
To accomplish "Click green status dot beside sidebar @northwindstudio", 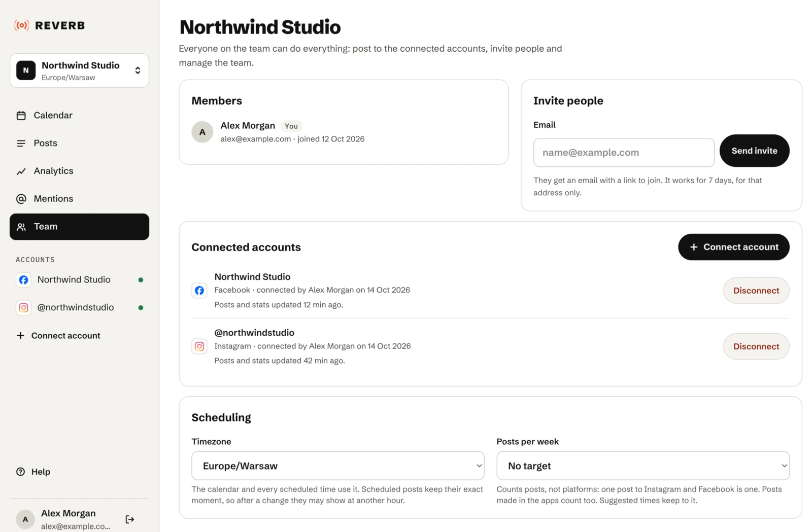I will (141, 308).
